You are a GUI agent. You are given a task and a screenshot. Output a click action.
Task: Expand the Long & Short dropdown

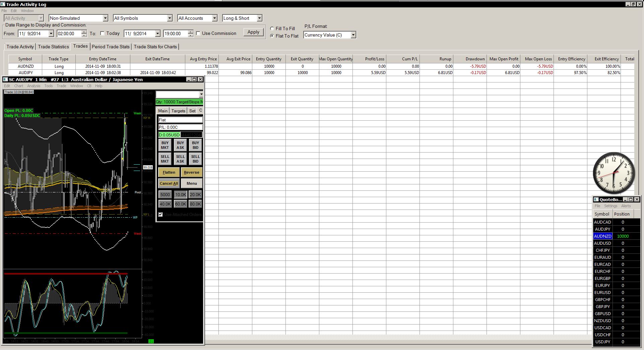(259, 18)
